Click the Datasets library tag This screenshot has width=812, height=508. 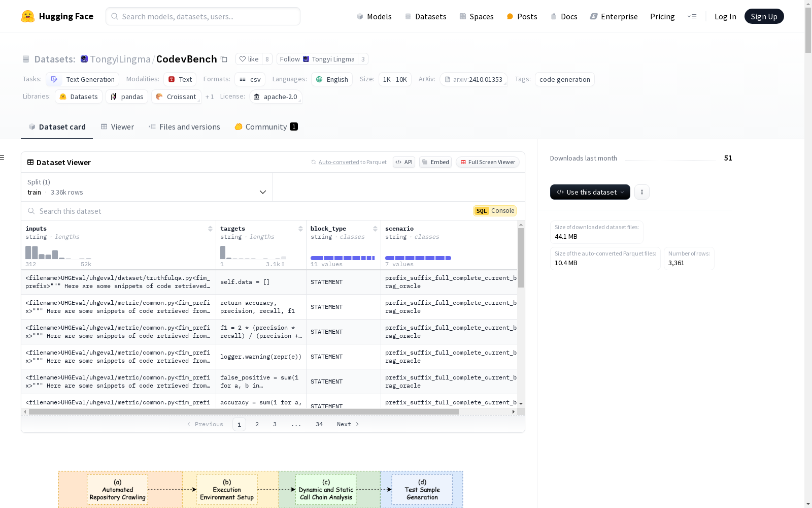click(79, 97)
